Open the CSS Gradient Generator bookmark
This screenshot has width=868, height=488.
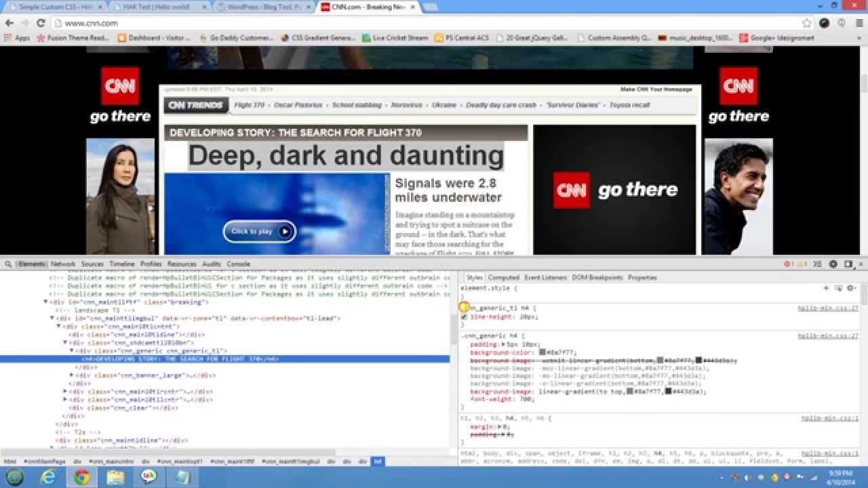[x=319, y=38]
